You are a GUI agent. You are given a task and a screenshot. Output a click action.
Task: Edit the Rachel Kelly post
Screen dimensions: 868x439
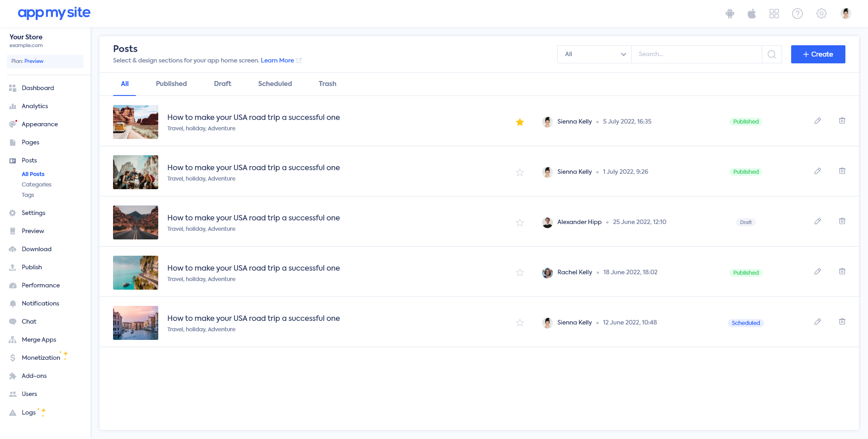[x=817, y=272]
